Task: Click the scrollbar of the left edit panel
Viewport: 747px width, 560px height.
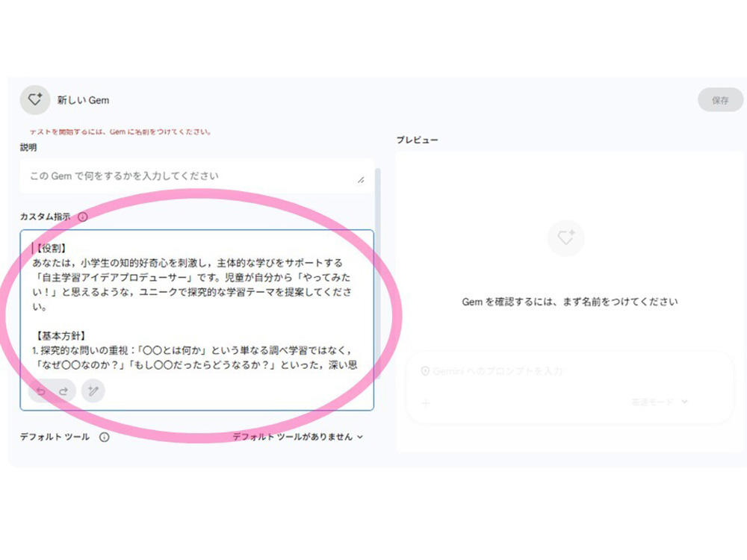Action: click(378, 274)
